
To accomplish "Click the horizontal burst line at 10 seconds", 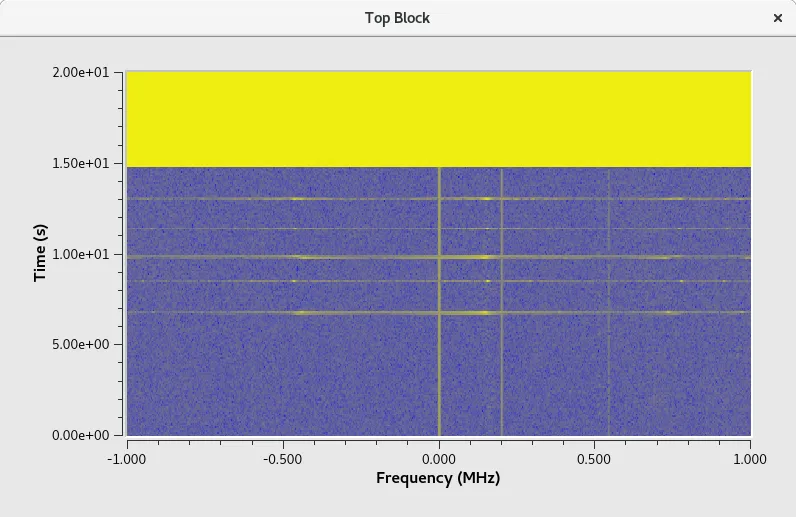I will tap(439, 257).
